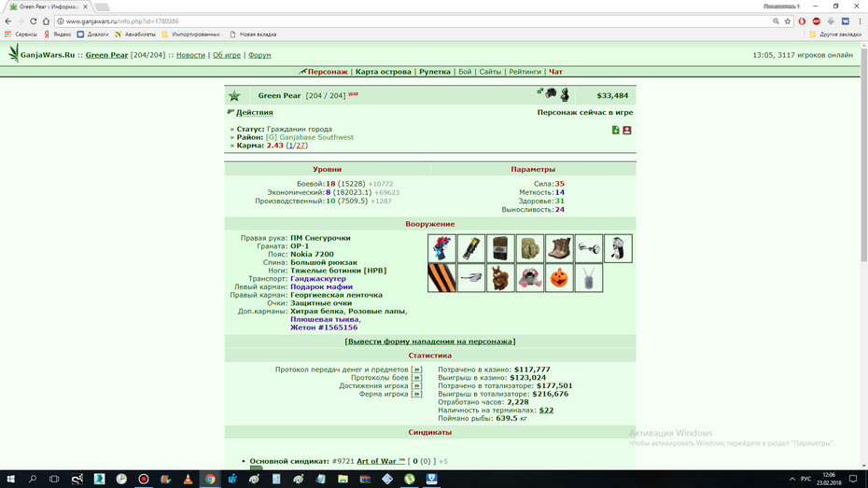
Task: Click the Opera extension icon in the toolbar
Action: tap(802, 21)
